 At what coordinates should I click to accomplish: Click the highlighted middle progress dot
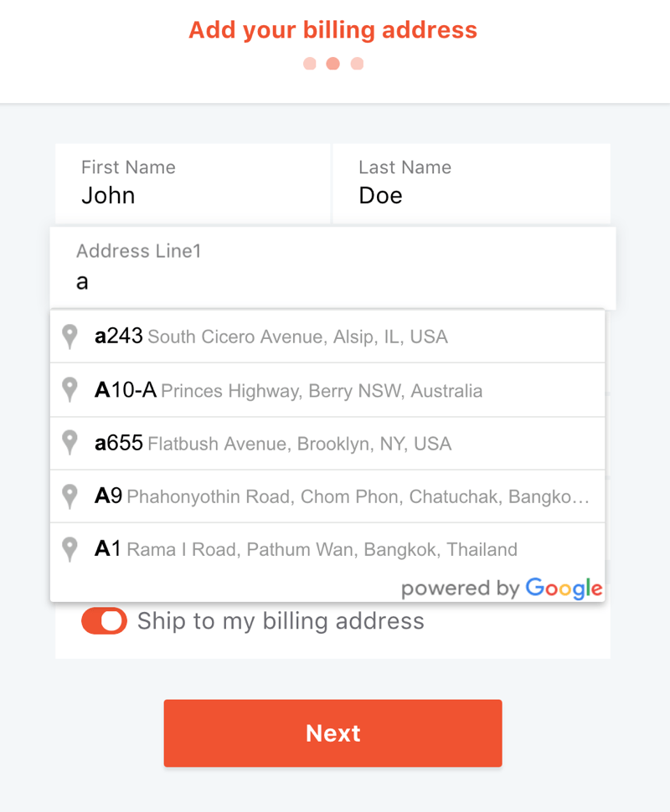pos(332,63)
